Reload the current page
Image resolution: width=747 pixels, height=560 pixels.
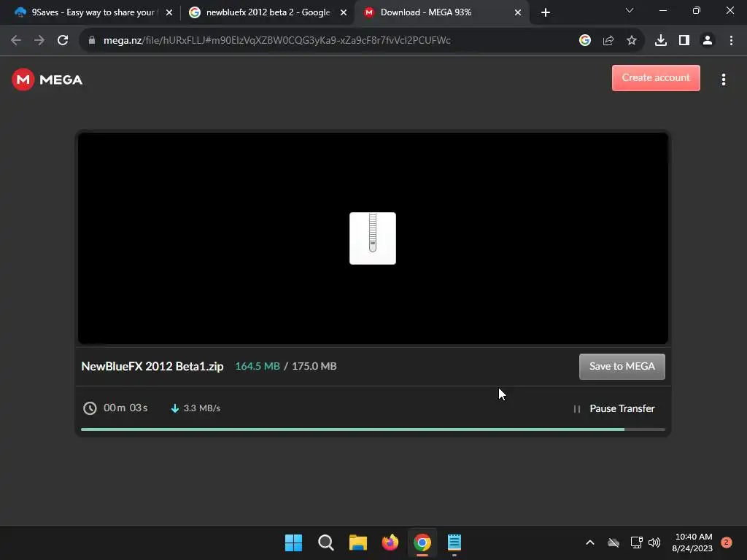pyautogui.click(x=63, y=41)
